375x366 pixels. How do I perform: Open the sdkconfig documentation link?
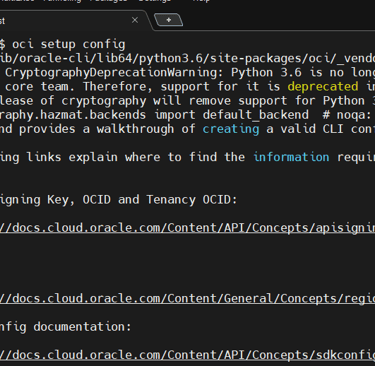187,355
